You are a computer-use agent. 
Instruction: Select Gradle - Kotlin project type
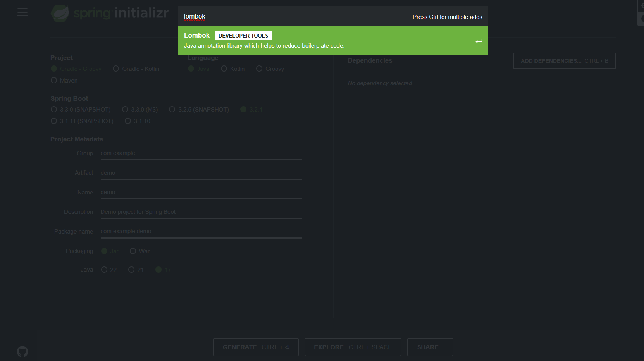[x=136, y=69]
